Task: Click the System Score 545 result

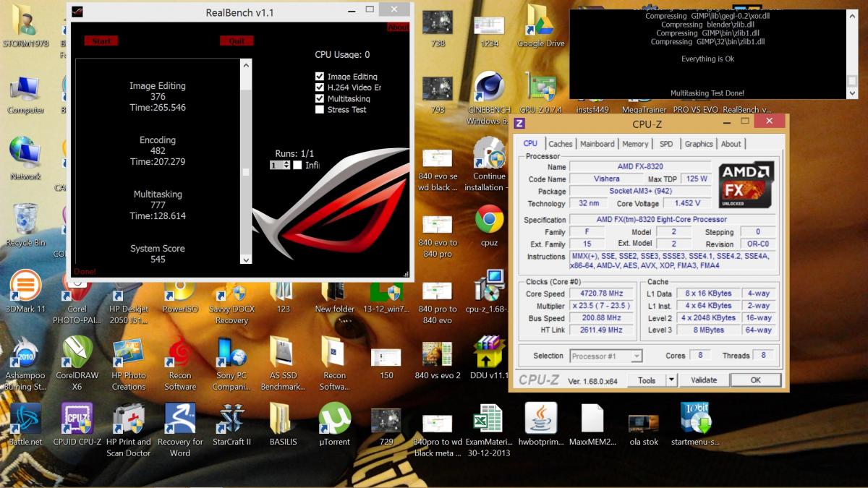Action: [158, 254]
